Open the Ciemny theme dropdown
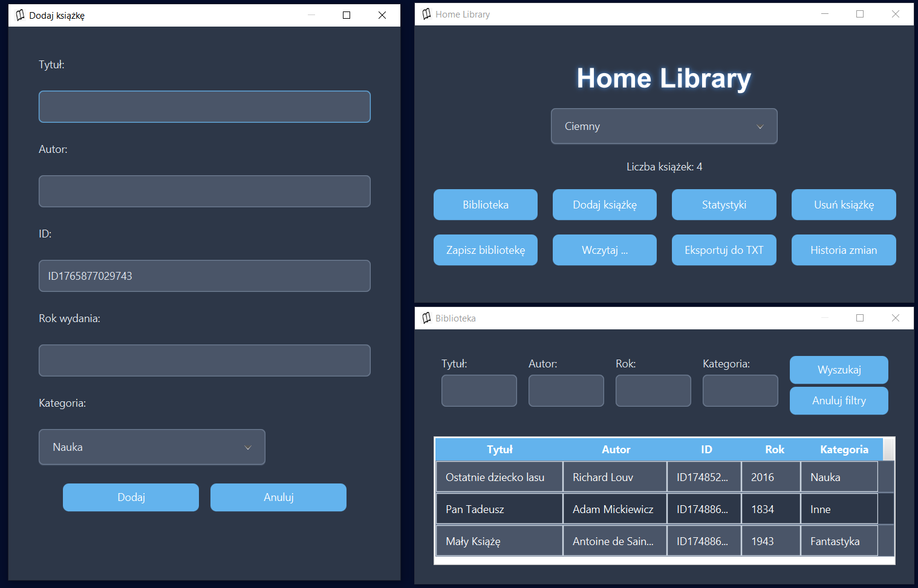 pyautogui.click(x=663, y=126)
